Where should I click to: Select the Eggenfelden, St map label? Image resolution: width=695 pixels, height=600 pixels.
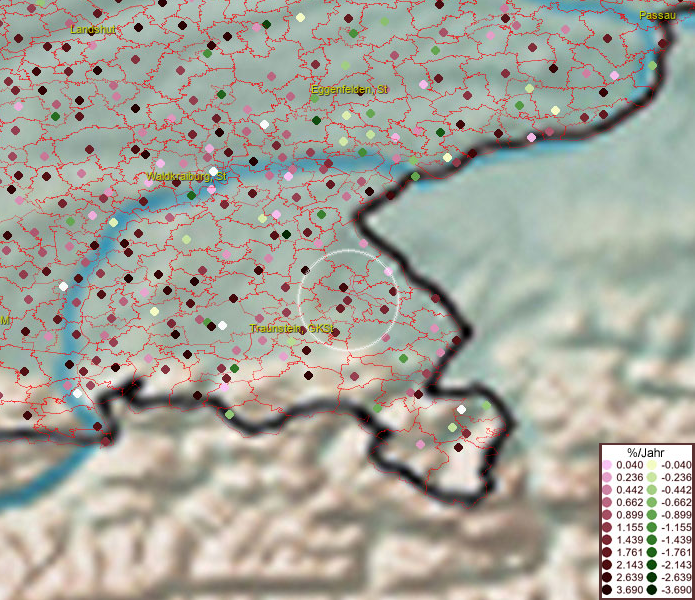[349, 90]
